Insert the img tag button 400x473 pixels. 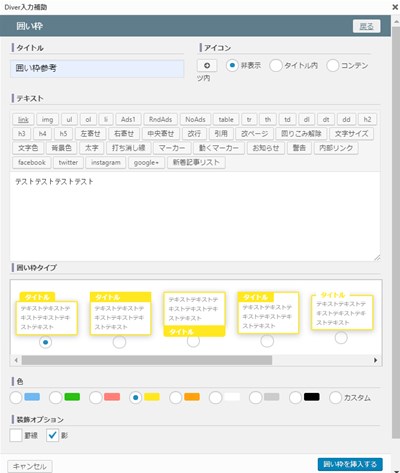[x=47, y=119]
